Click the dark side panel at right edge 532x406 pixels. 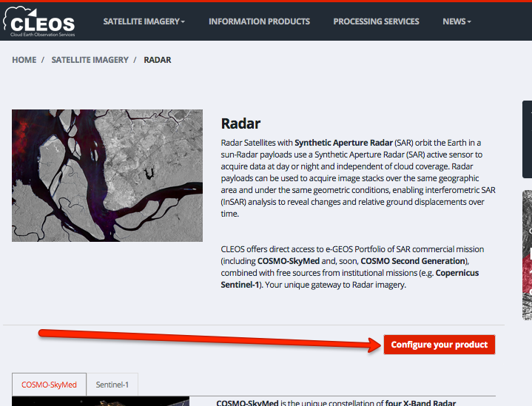pyautogui.click(x=527, y=139)
